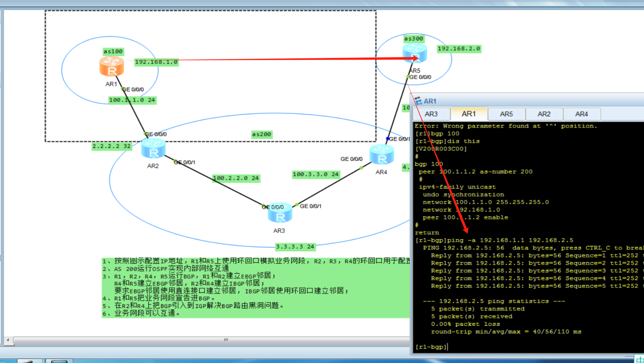Switch to the AR3 terminal tab

[431, 114]
